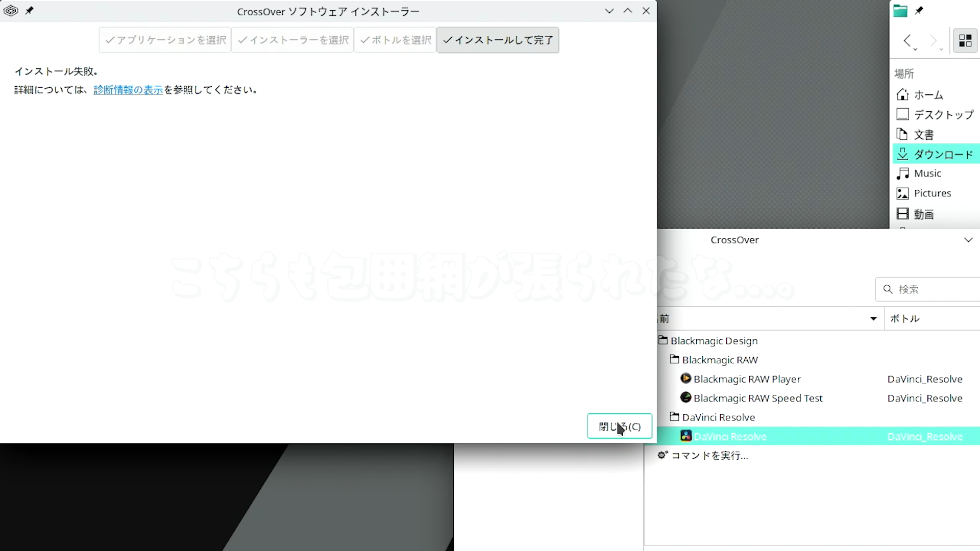The height and width of the screenshot is (551, 980).
Task: Select the インストールして完了 step tab
Action: pos(498,40)
